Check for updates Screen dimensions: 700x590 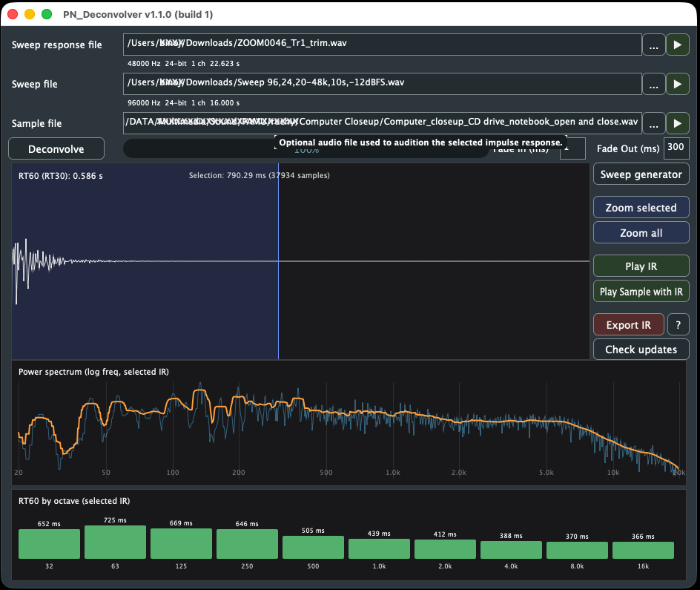pyautogui.click(x=641, y=350)
